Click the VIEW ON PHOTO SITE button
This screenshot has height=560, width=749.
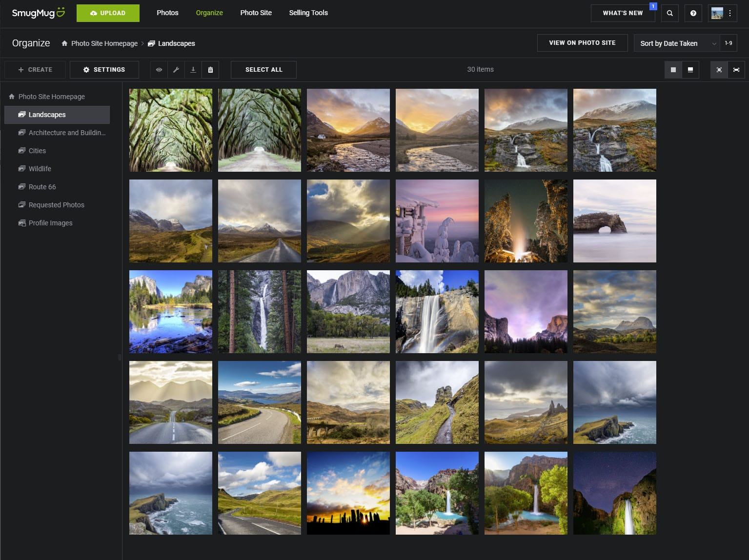(582, 43)
